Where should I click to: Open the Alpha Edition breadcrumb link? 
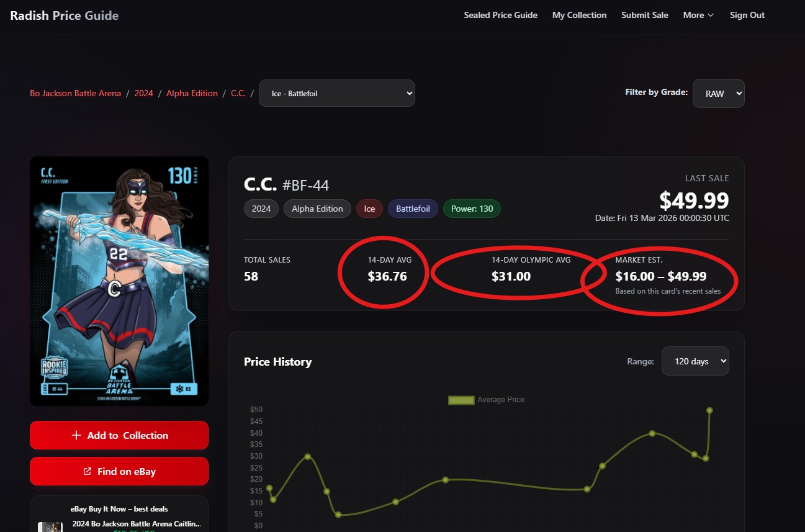point(192,93)
